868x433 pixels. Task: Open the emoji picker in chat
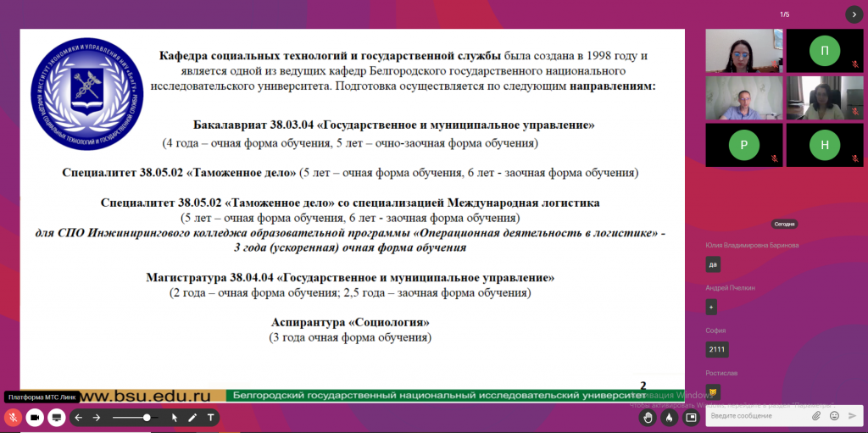click(x=834, y=415)
